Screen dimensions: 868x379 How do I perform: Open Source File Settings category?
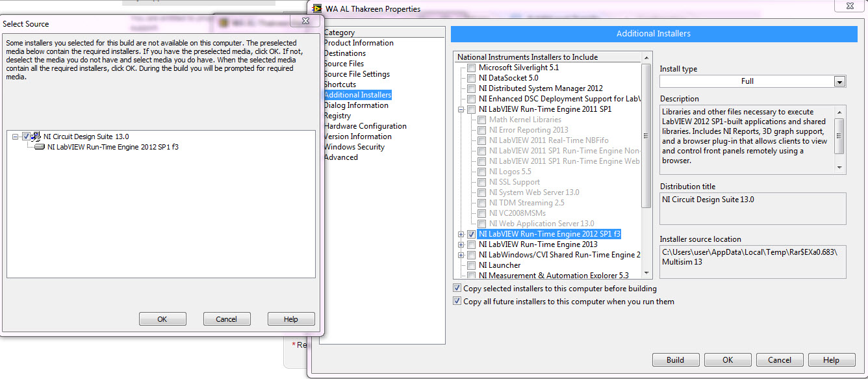point(357,74)
